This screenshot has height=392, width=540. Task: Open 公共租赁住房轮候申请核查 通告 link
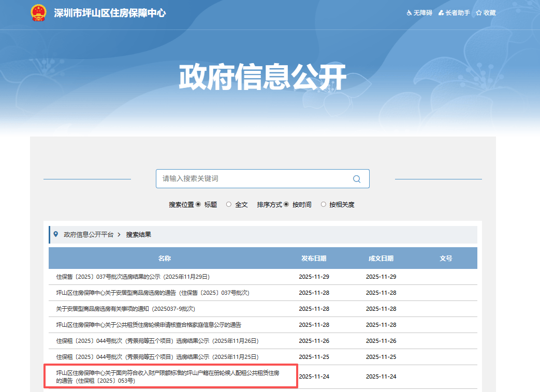tap(149, 325)
